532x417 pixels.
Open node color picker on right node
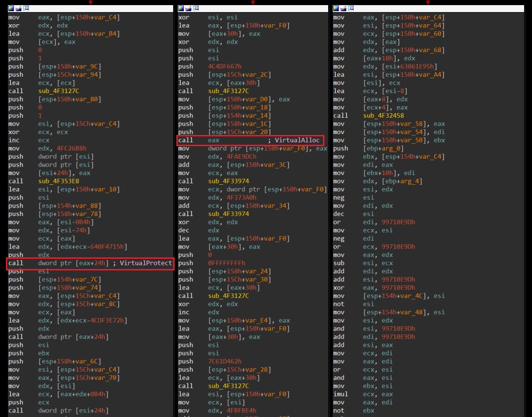[336, 8]
